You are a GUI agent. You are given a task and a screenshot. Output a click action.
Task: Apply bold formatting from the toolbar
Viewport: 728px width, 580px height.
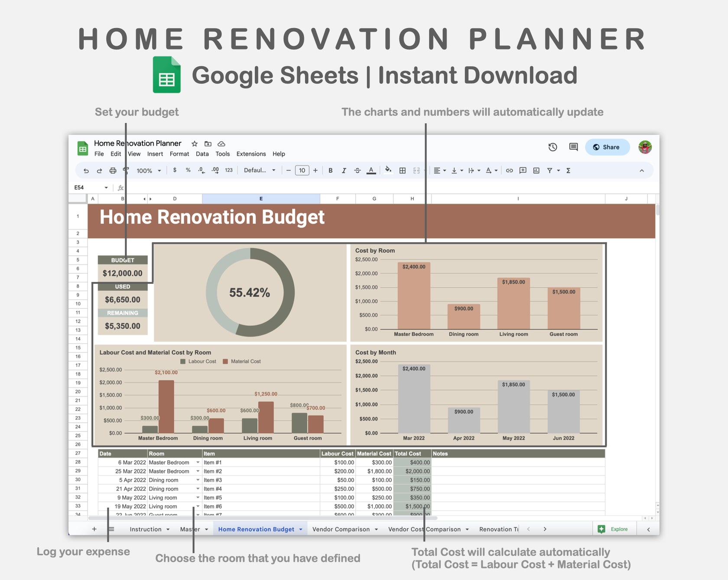331,170
